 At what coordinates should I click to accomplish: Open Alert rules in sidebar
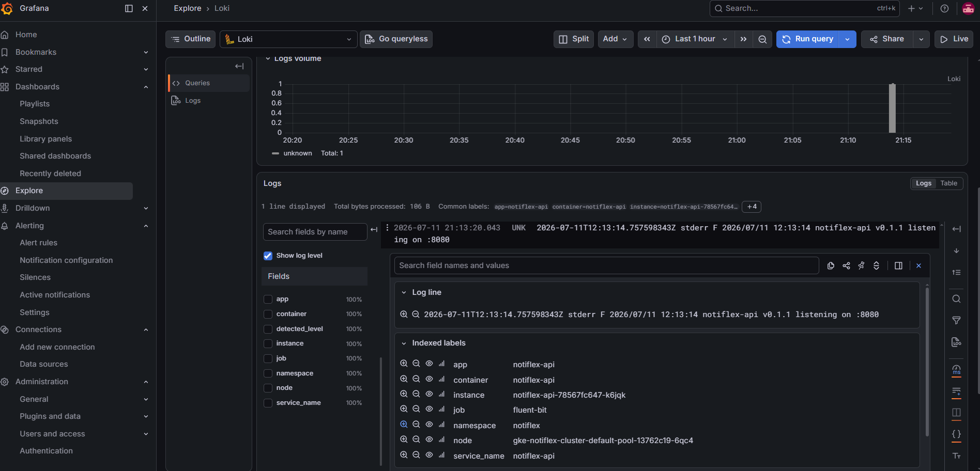[x=38, y=243]
